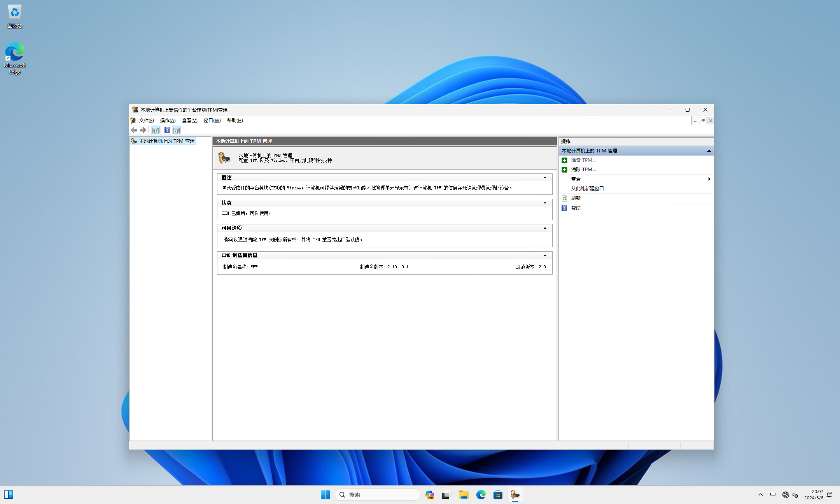
Task: Click the 清除 TPM... action
Action: pos(583,170)
